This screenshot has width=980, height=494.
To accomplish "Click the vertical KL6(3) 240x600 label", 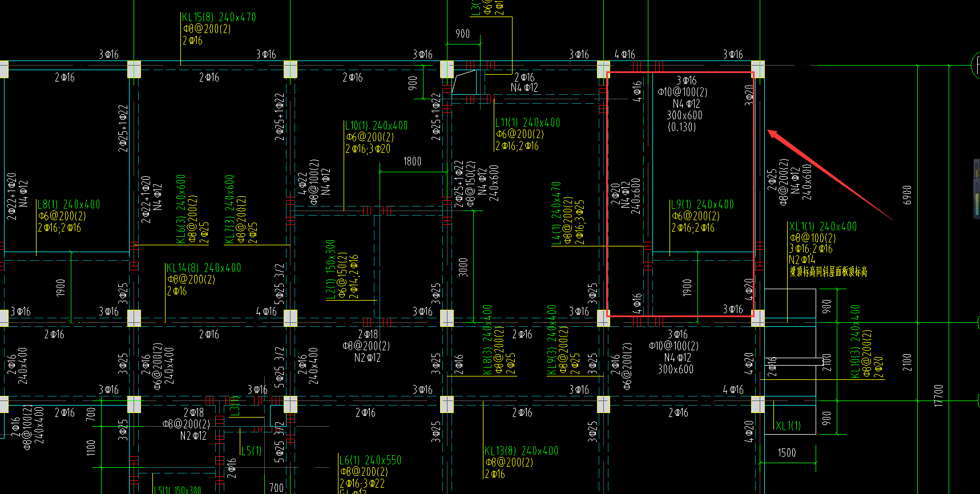I will click(x=181, y=209).
